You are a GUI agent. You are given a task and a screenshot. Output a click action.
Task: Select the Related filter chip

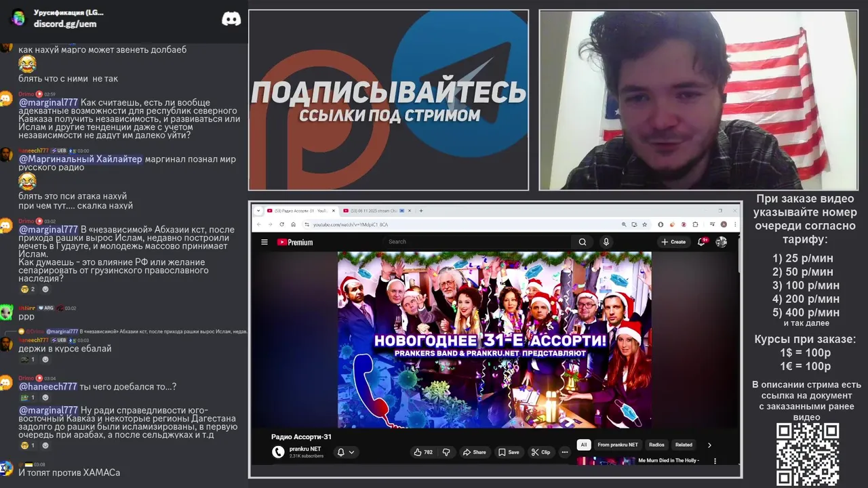684,445
